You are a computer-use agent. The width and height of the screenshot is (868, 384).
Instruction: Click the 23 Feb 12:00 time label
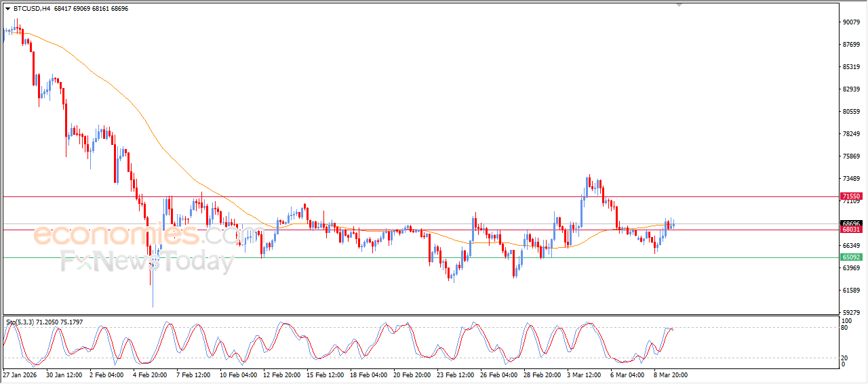[455, 375]
